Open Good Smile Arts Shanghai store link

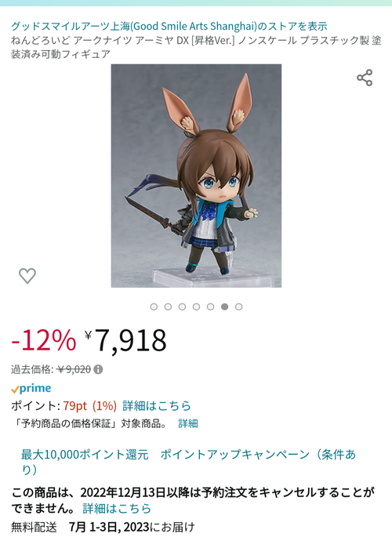click(169, 26)
